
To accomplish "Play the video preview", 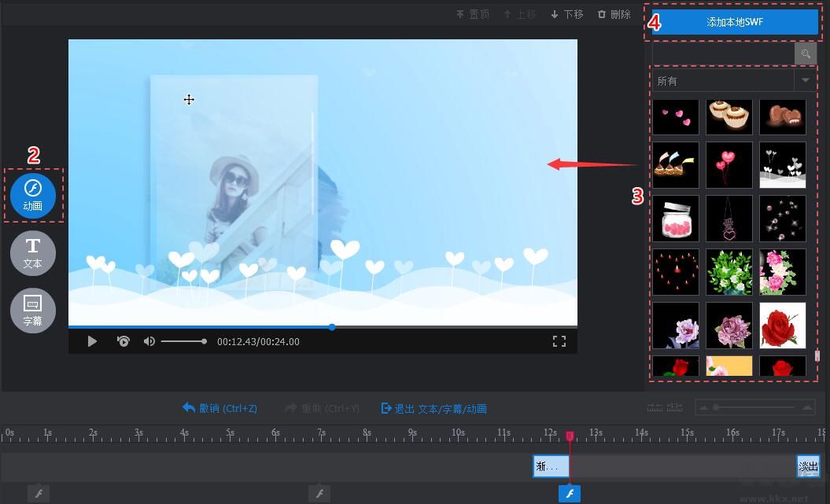I will pos(92,341).
